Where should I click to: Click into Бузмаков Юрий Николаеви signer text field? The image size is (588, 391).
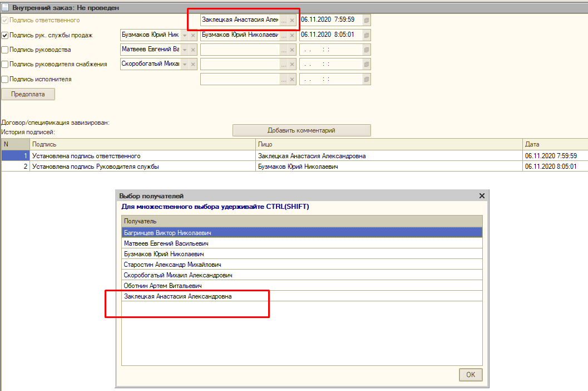pos(240,35)
